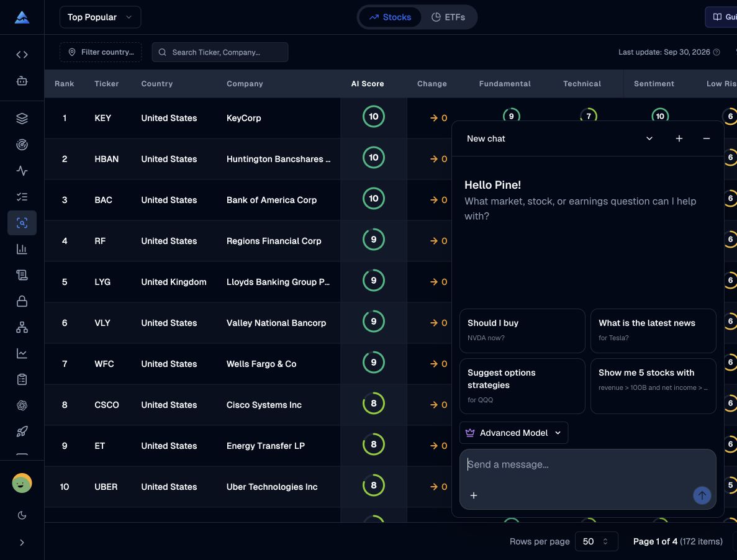The height and width of the screenshot is (560, 737).
Task: Click Huntington Bancshares company name
Action: coord(278,159)
